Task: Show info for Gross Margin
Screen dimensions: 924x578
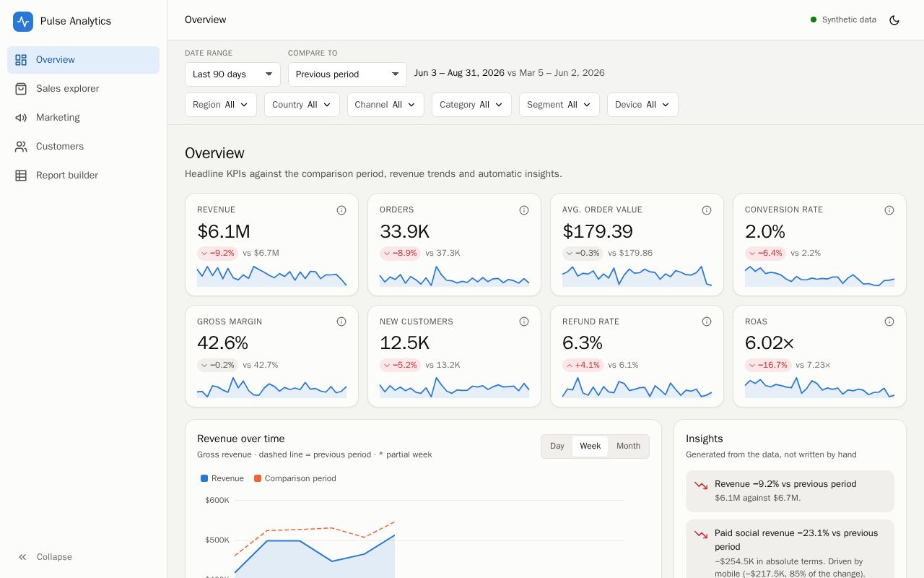Action: point(341,322)
